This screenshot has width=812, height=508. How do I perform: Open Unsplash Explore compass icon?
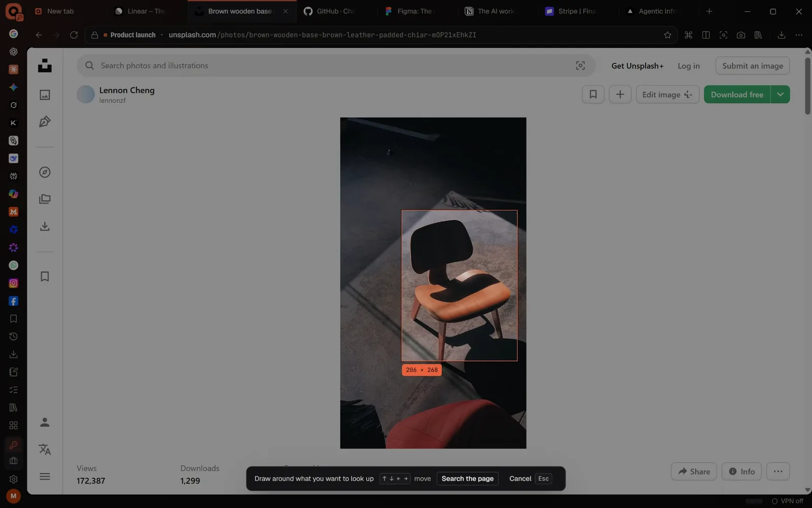(x=45, y=172)
